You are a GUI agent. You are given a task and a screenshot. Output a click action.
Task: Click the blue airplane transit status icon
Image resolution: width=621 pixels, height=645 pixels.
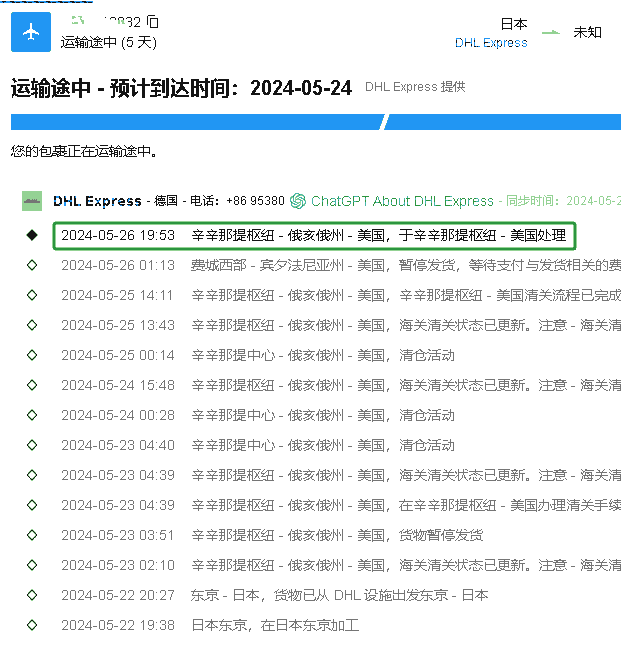point(30,32)
